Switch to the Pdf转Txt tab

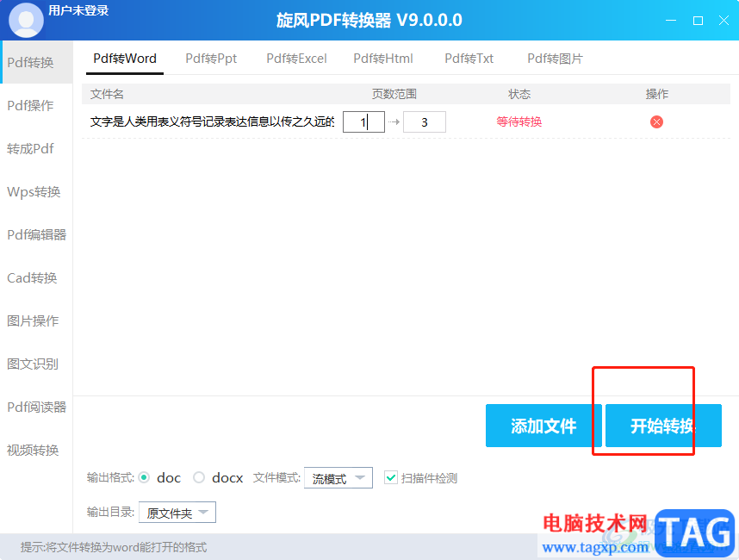point(469,59)
